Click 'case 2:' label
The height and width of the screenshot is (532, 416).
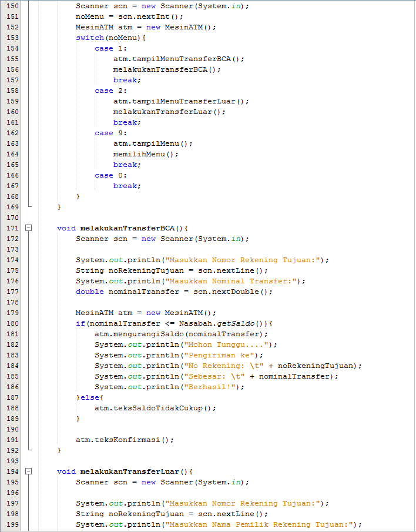[x=111, y=91]
